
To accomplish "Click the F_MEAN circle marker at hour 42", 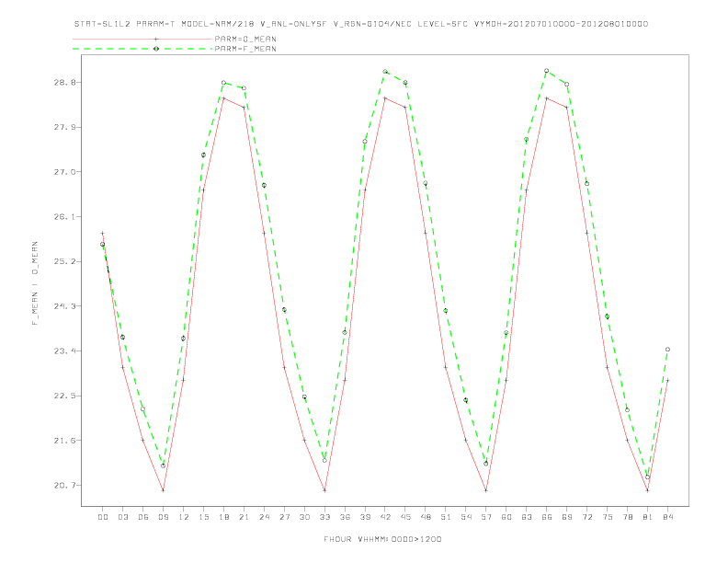I will point(385,72).
